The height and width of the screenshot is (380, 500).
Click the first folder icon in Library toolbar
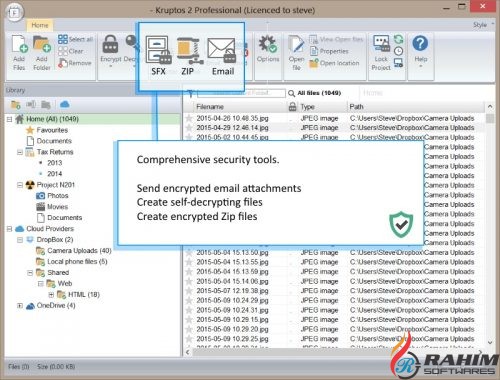(x=16, y=105)
